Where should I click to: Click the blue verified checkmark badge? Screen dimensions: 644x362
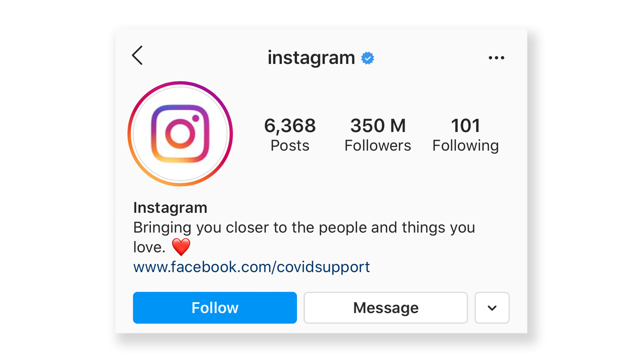(368, 58)
